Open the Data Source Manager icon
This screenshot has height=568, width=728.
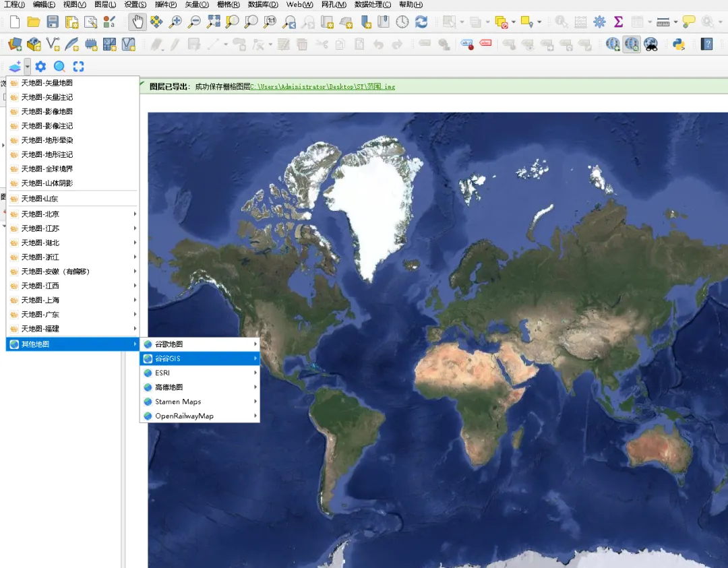[x=15, y=44]
